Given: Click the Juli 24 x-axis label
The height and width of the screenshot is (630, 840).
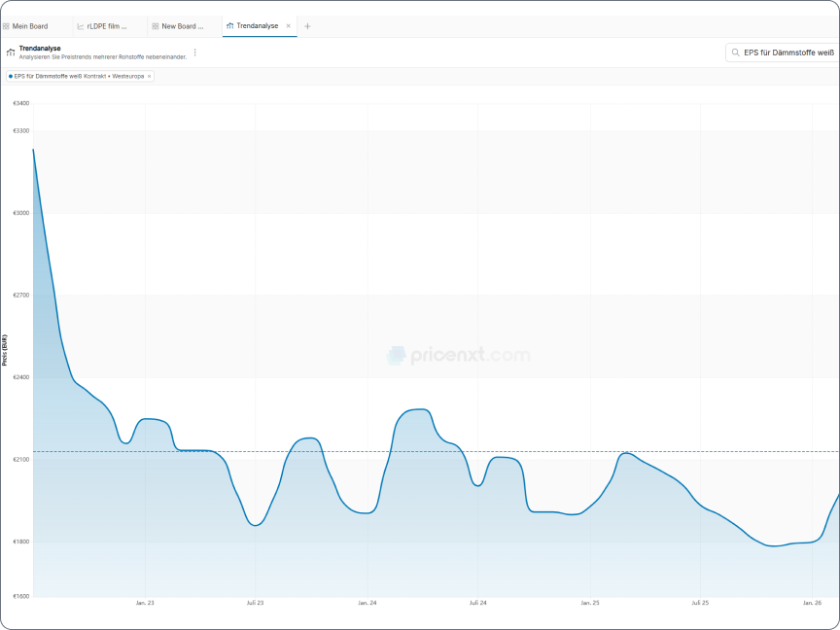Looking at the screenshot, I should [478, 603].
